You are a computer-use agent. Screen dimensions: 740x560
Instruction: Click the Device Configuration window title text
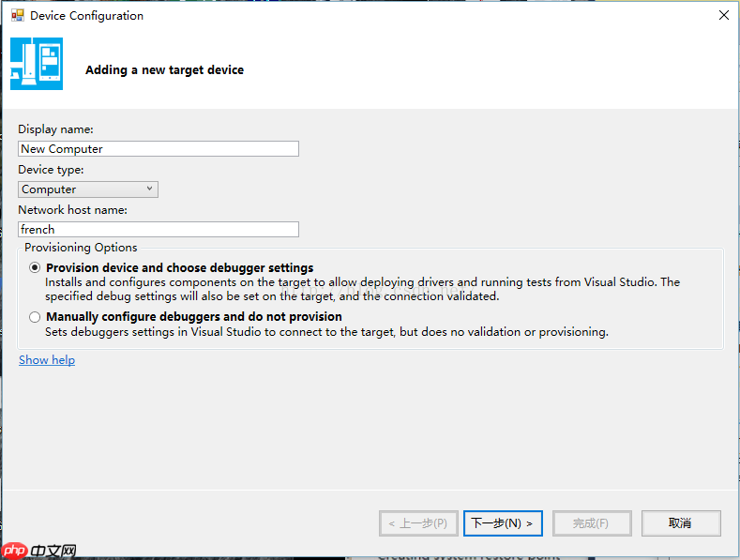point(87,16)
